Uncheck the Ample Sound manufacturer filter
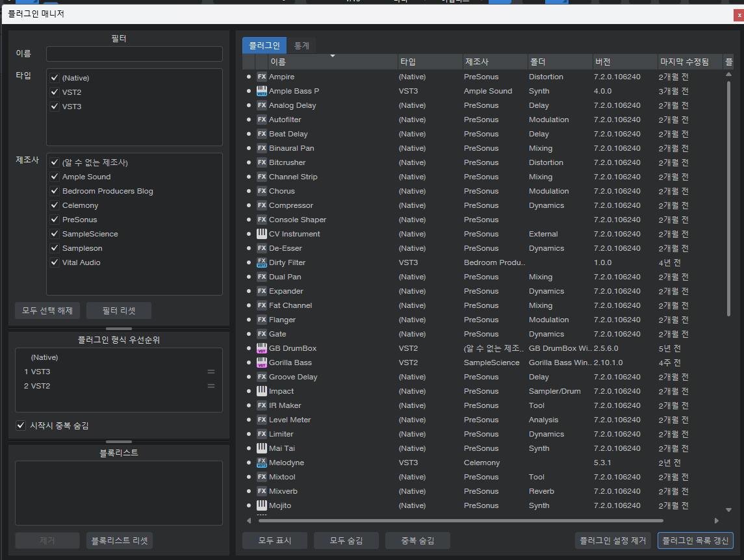The image size is (744, 560). point(55,177)
